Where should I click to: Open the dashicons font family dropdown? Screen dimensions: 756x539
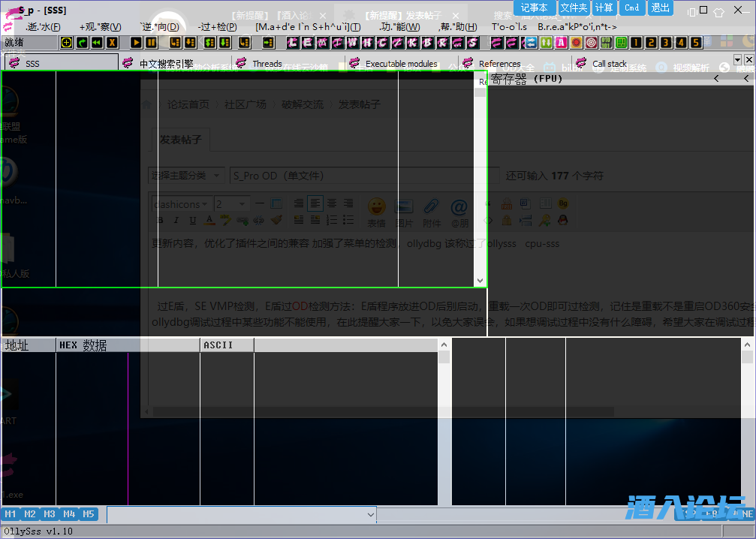180,203
